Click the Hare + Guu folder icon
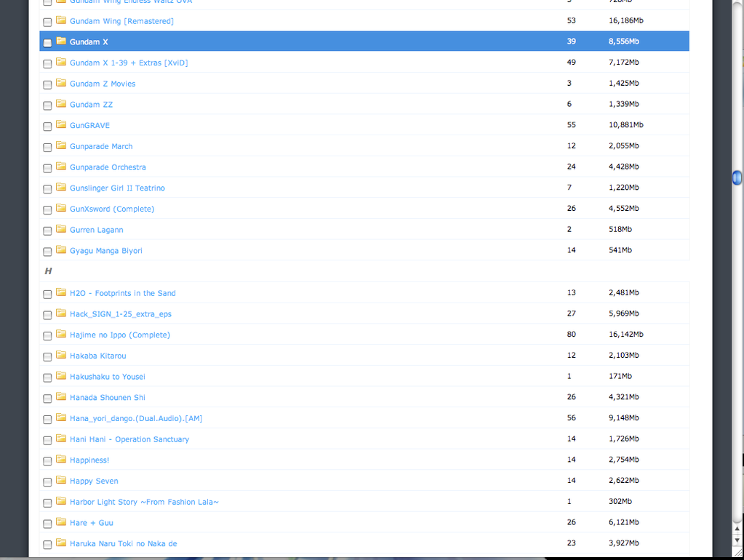 (x=61, y=522)
